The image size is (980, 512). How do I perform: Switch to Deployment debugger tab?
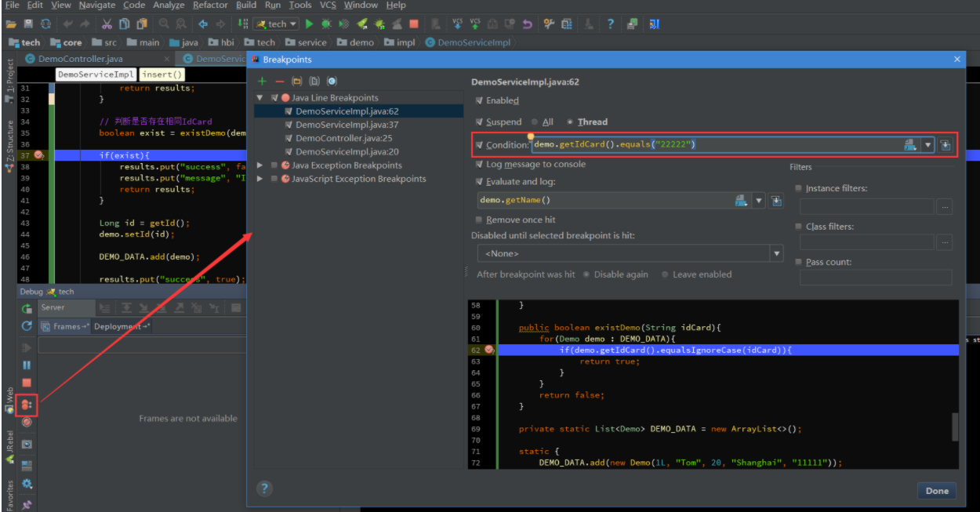click(122, 327)
